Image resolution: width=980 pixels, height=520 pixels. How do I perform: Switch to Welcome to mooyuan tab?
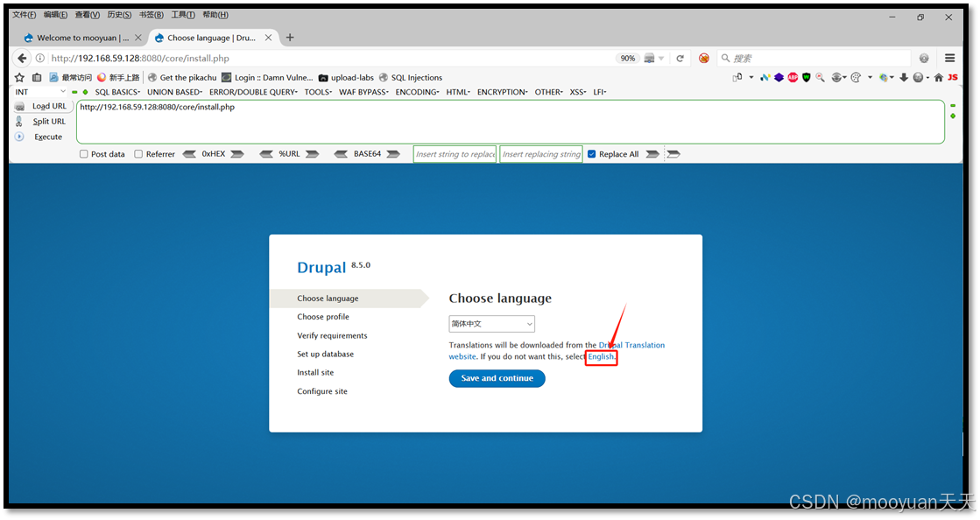tap(82, 38)
